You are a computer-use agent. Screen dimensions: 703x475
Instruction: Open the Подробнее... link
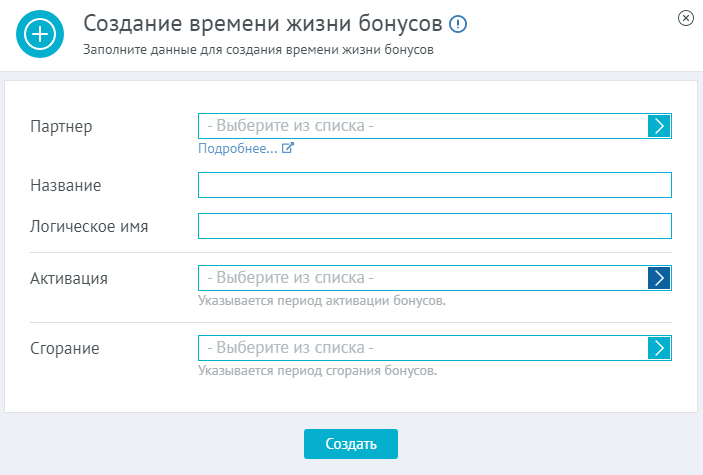(238, 148)
